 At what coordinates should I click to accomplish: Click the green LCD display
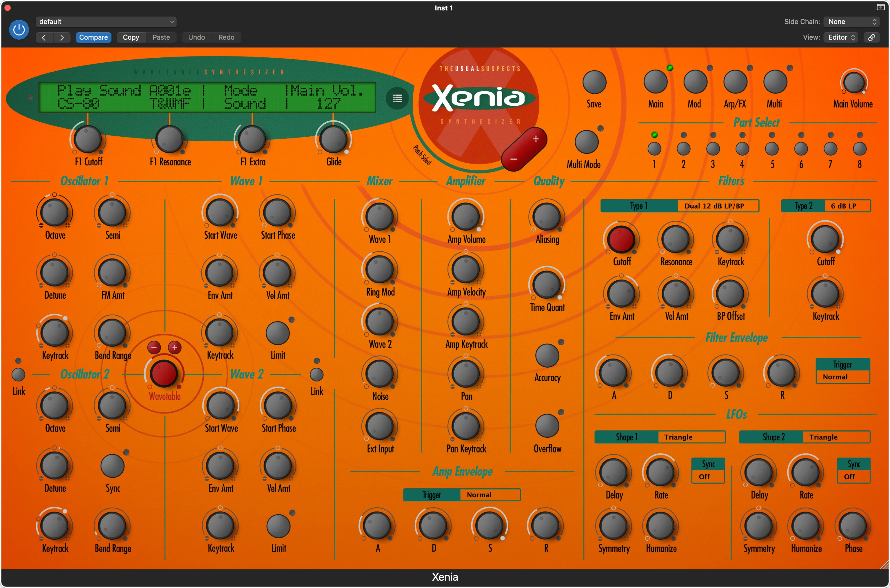(207, 97)
